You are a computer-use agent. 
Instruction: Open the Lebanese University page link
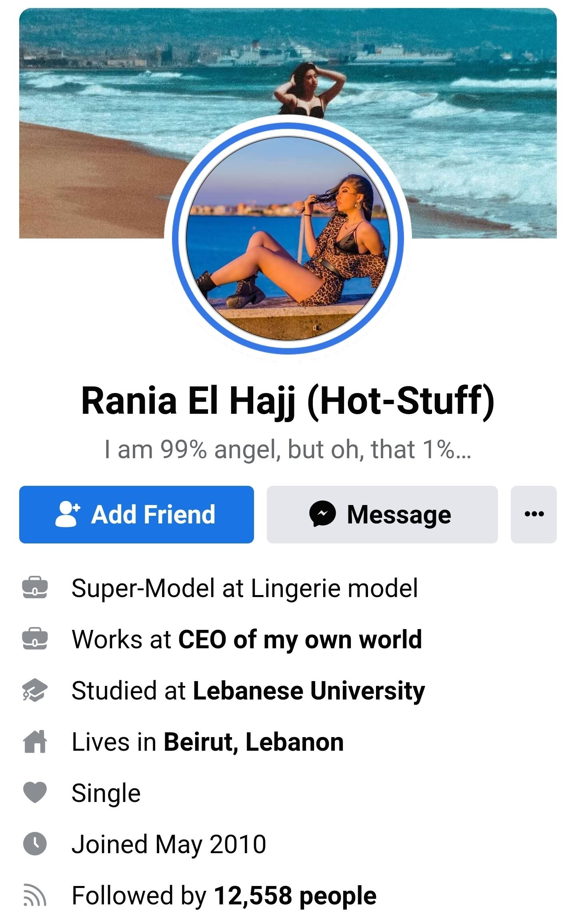pos(309,691)
